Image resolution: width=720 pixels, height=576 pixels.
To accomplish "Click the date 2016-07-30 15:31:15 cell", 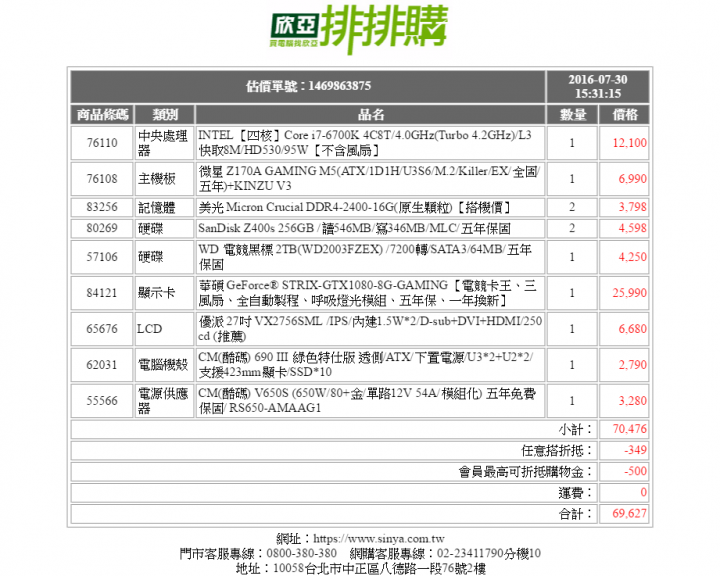I will (x=598, y=86).
